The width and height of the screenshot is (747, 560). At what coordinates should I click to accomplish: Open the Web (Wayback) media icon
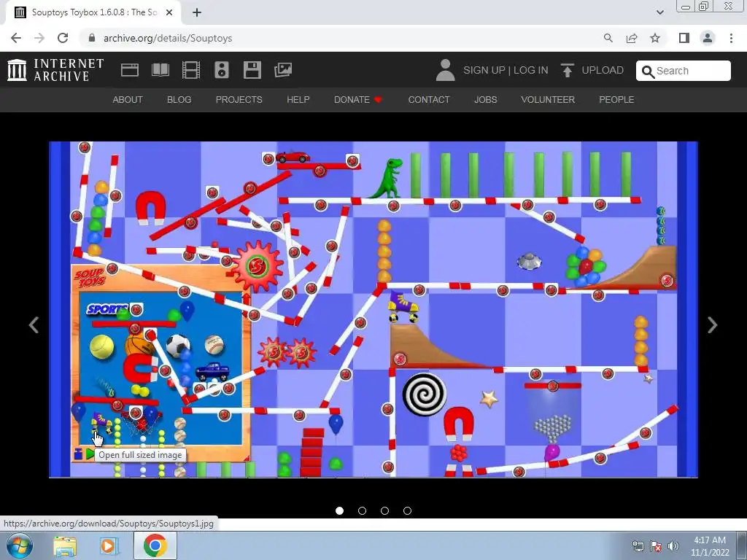130,70
